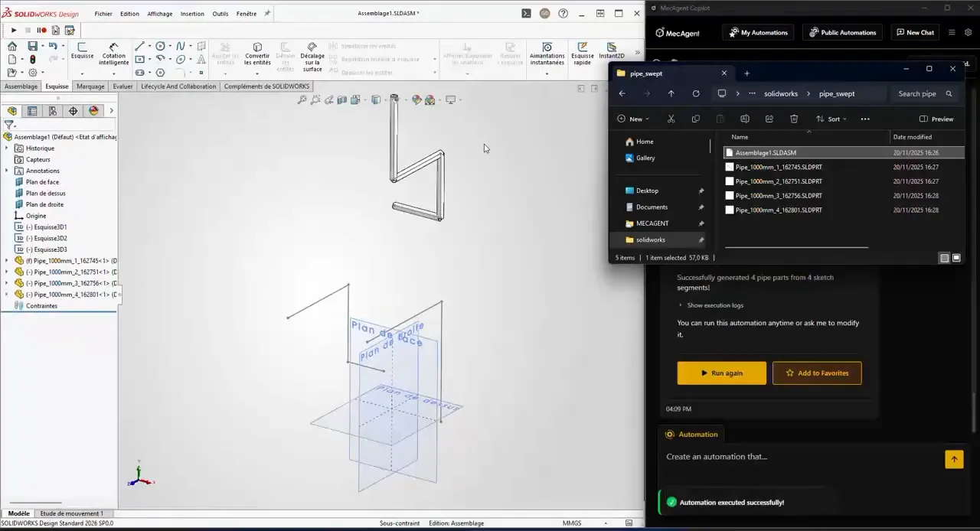The width and height of the screenshot is (980, 531).
Task: Open the Sort dropdown in File Explorer
Action: tap(831, 119)
